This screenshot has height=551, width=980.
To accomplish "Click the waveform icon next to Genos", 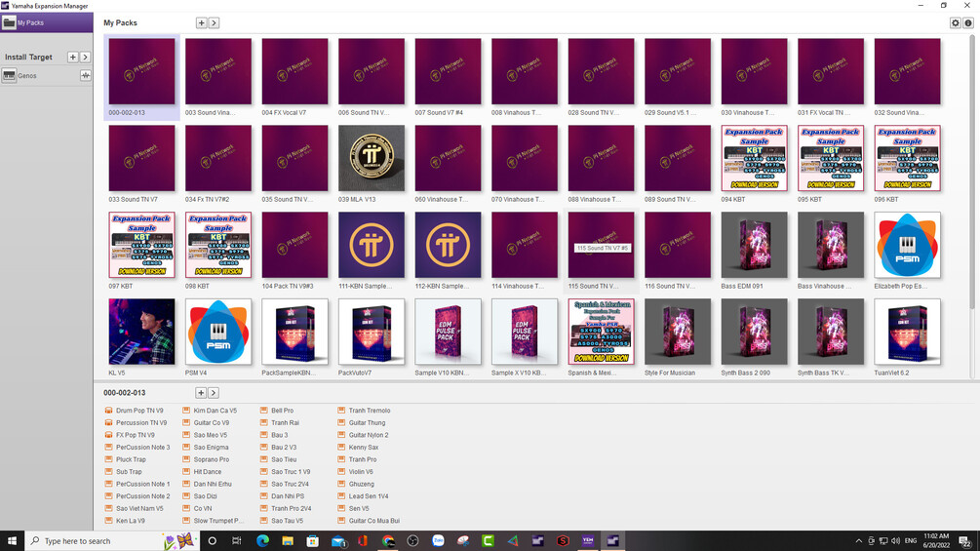I will point(86,76).
